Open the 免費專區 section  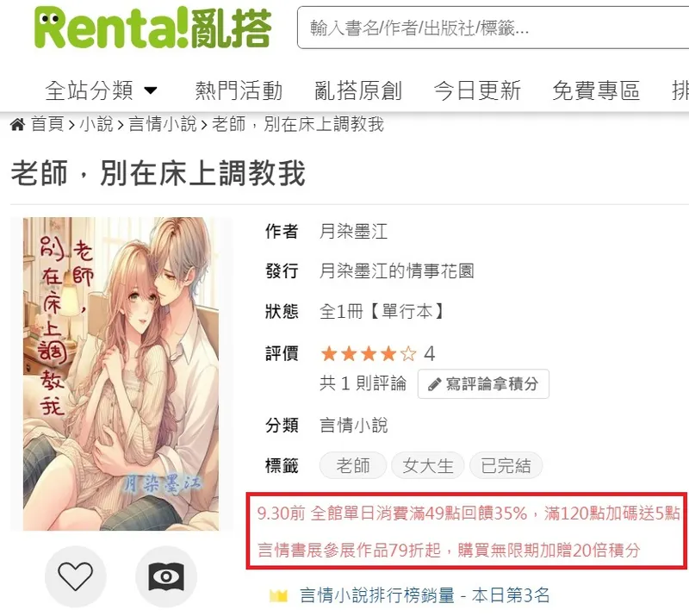point(596,90)
